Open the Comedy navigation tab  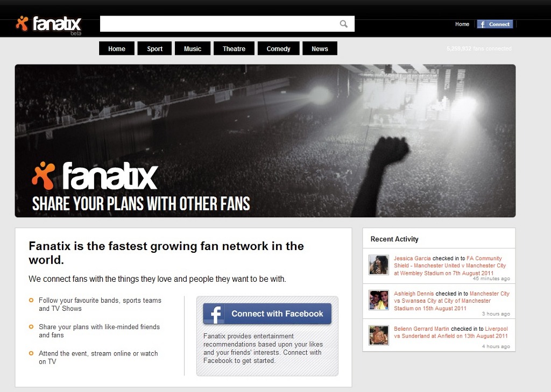click(x=278, y=48)
